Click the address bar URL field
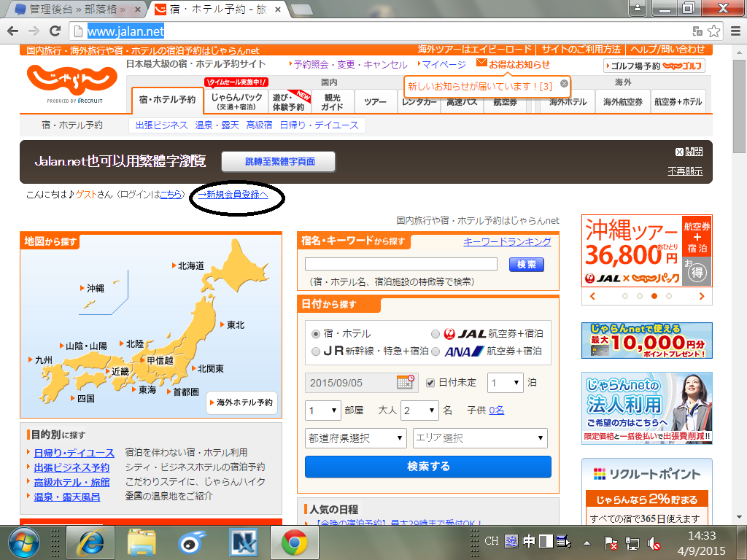 (381, 31)
